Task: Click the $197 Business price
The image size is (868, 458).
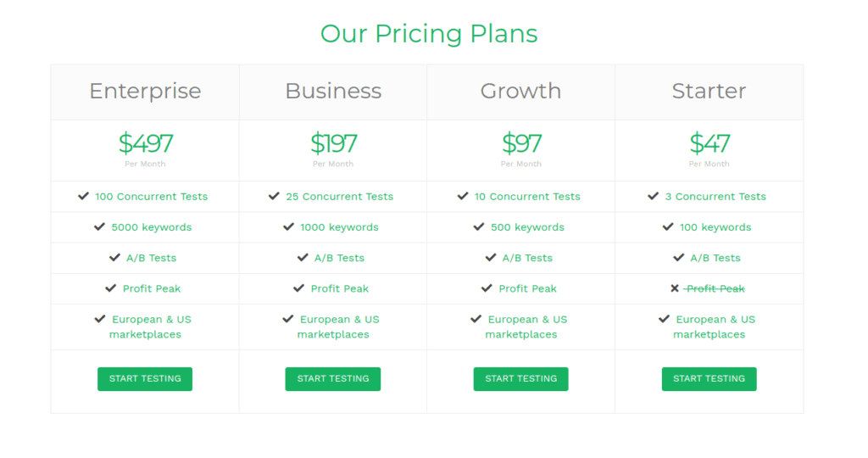Action: point(333,143)
